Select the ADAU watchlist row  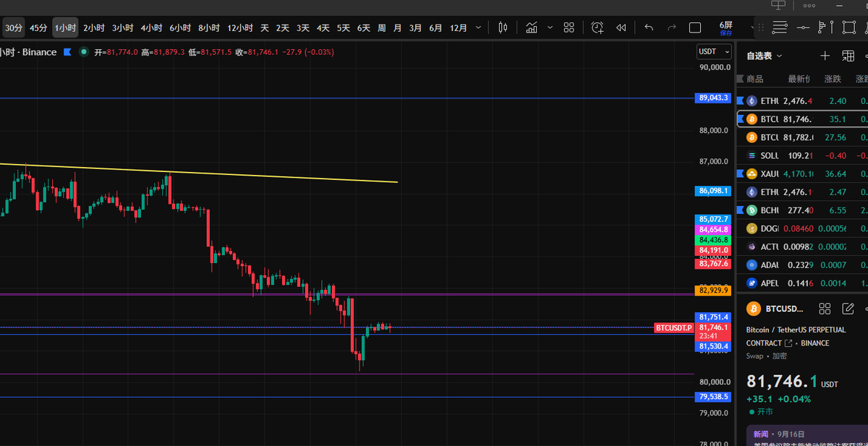(x=802, y=265)
